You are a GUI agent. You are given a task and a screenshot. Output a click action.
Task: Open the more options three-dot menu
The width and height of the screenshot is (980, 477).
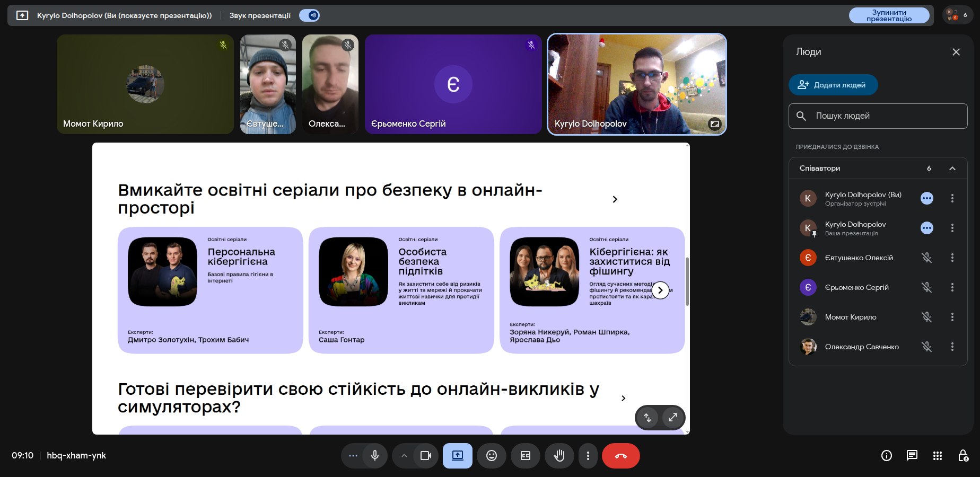[x=588, y=456]
